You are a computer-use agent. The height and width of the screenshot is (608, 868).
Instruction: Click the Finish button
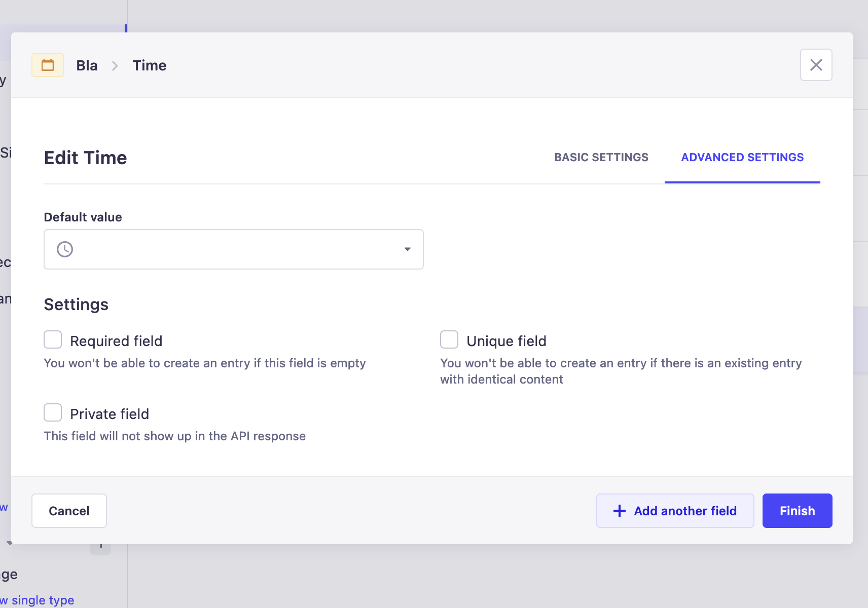pos(797,511)
